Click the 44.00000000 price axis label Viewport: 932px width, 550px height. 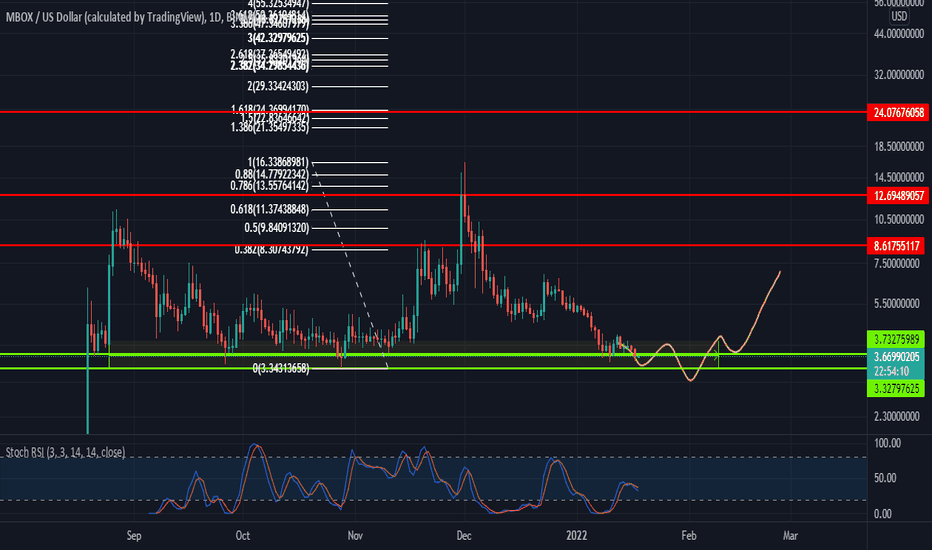[899, 34]
